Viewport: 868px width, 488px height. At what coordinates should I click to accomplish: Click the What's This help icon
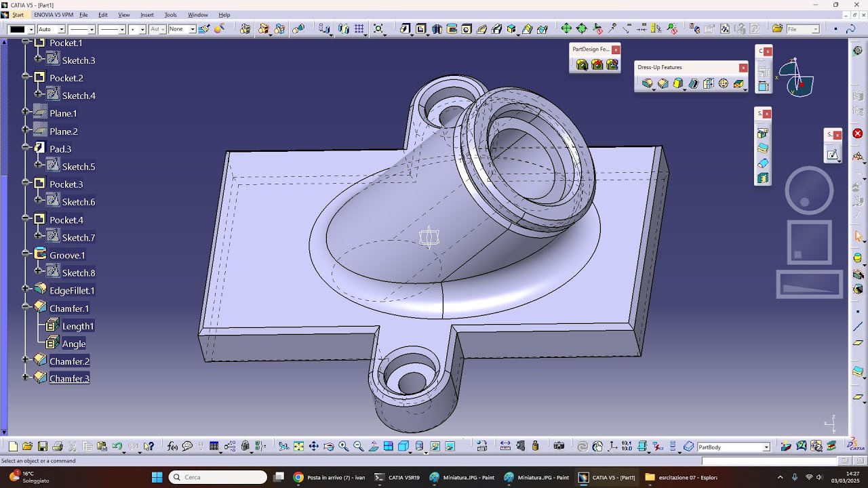[149, 446]
